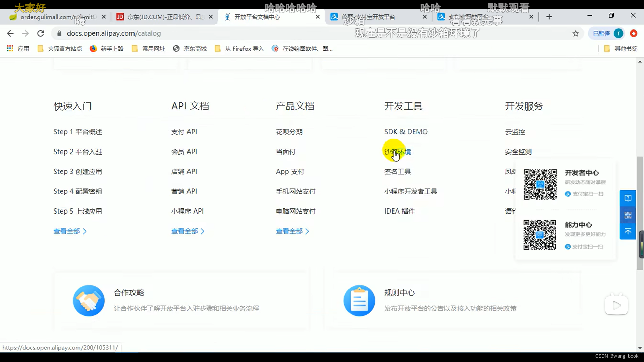This screenshot has width=644, height=362.
Task: Click the help question floating button
Action: pos(628,198)
